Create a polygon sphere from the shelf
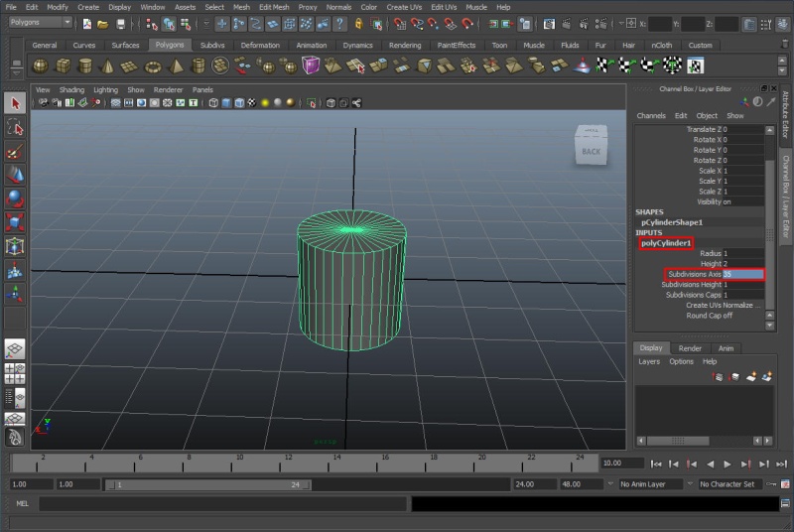 point(41,66)
